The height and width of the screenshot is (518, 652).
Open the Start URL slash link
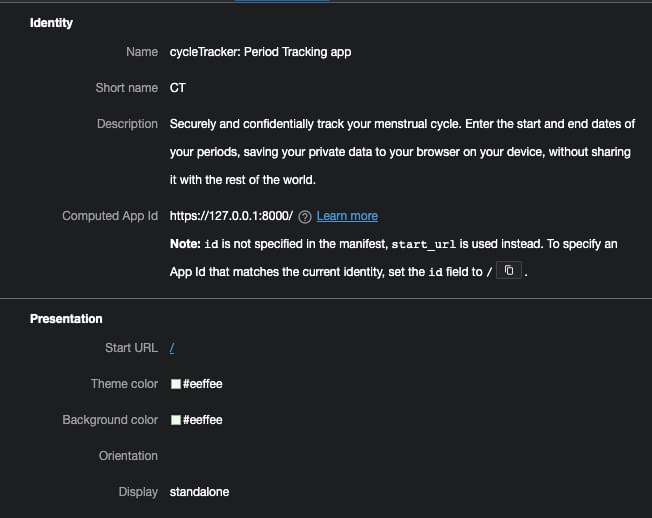coord(173,348)
